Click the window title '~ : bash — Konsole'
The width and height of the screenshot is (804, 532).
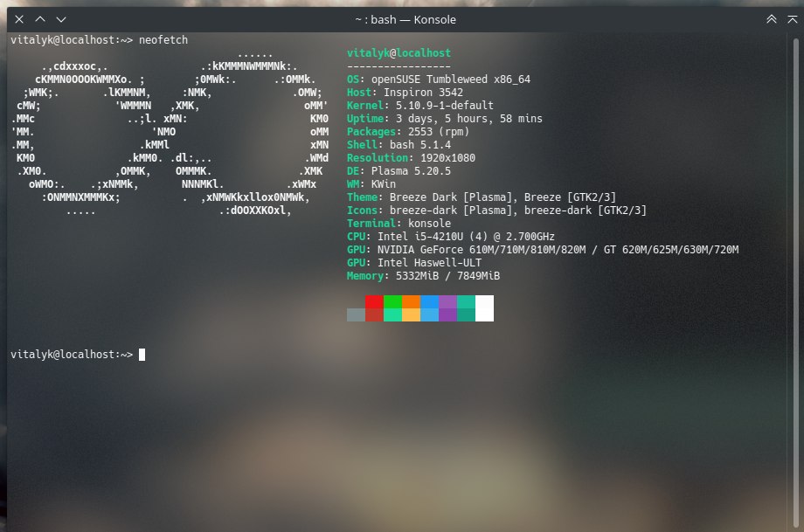click(x=405, y=19)
